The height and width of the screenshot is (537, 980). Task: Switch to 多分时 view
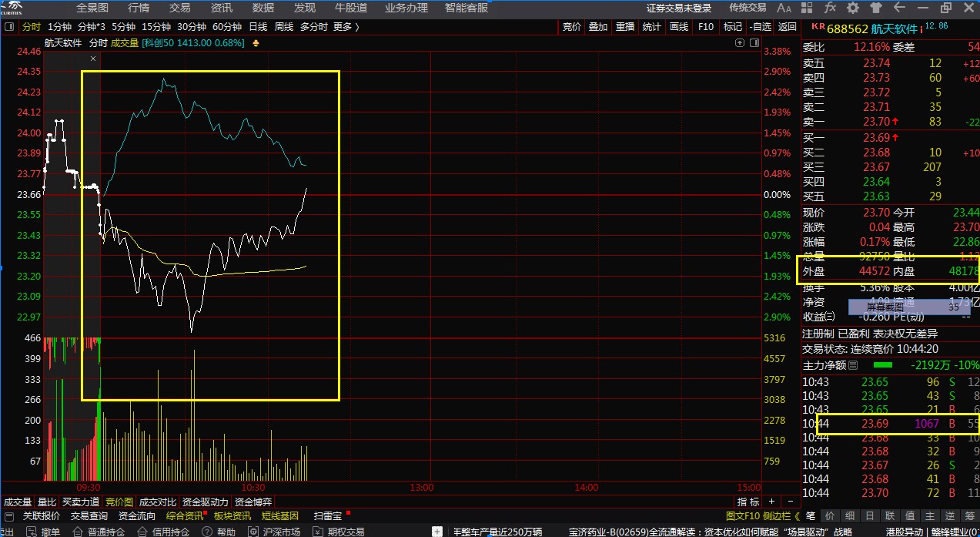click(x=314, y=27)
